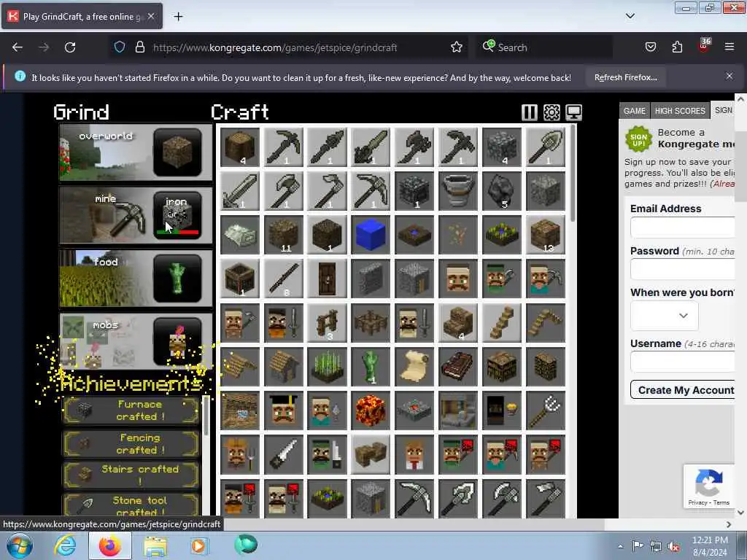Select the hand saw item
This screenshot has width=747, height=560.
[284, 454]
